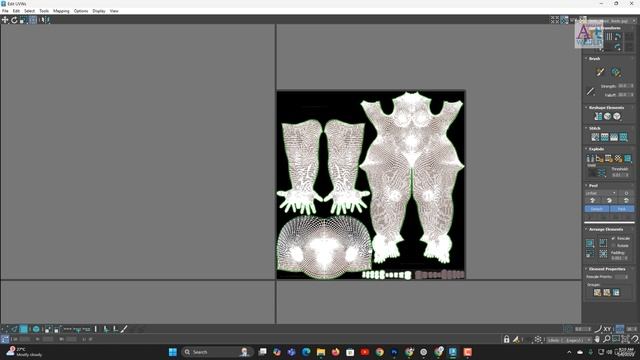Toggle Select By Element UV mode

point(36,329)
